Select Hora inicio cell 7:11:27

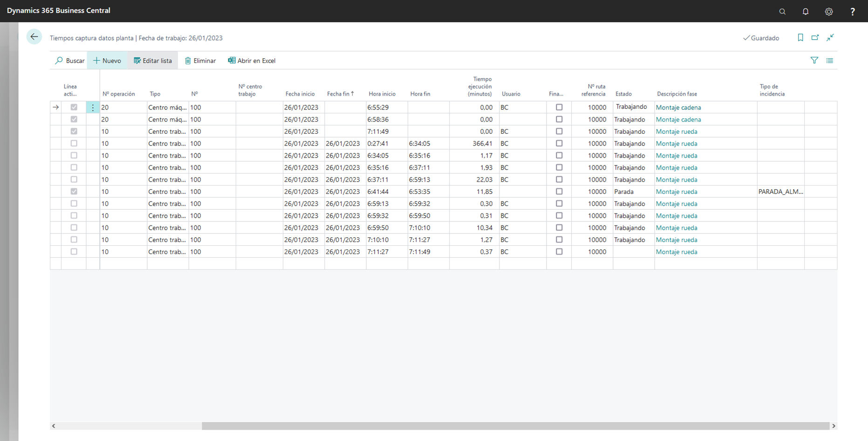pos(387,252)
